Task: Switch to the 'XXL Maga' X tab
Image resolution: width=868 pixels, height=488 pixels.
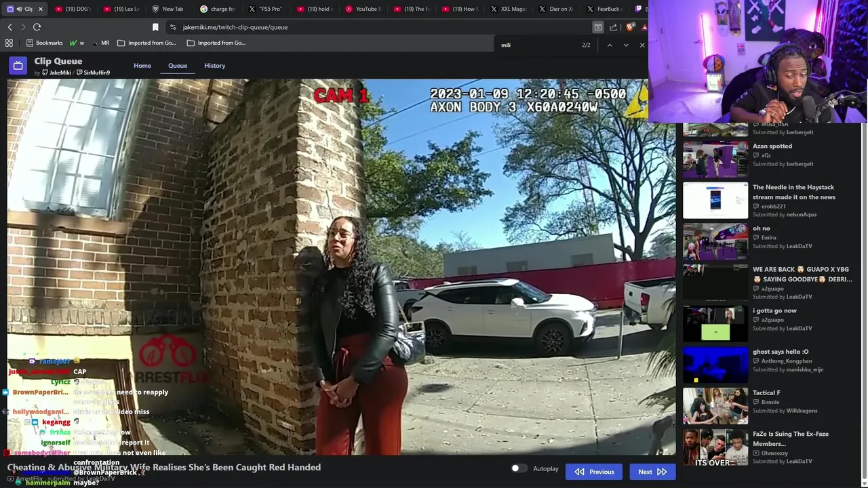Action: click(x=508, y=9)
